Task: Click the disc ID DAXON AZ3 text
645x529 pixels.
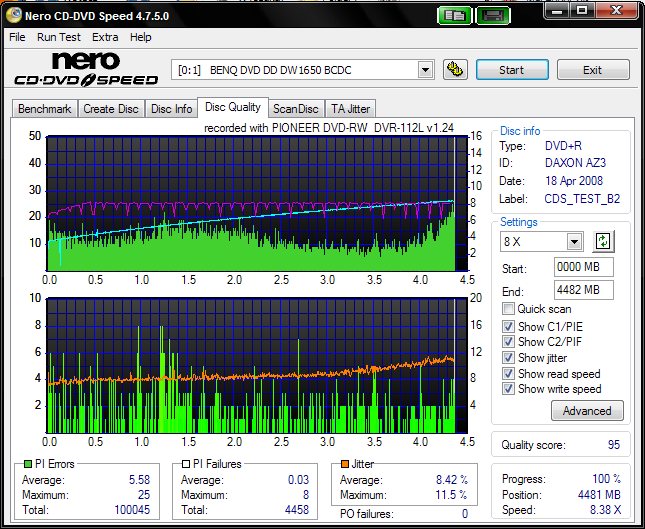Action: coord(575,163)
